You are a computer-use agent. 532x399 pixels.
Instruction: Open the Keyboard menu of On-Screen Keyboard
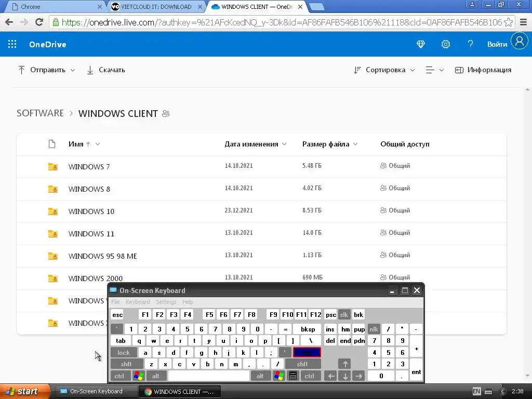(x=137, y=302)
